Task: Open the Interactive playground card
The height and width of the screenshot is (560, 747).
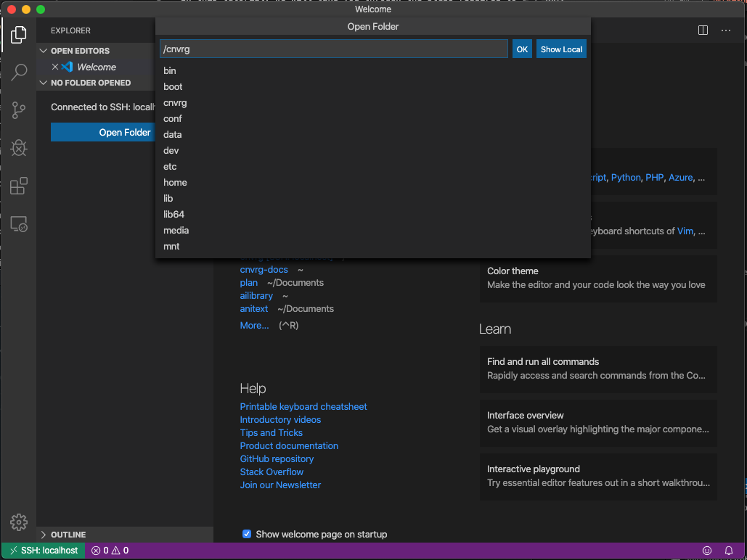Action: coord(598,476)
